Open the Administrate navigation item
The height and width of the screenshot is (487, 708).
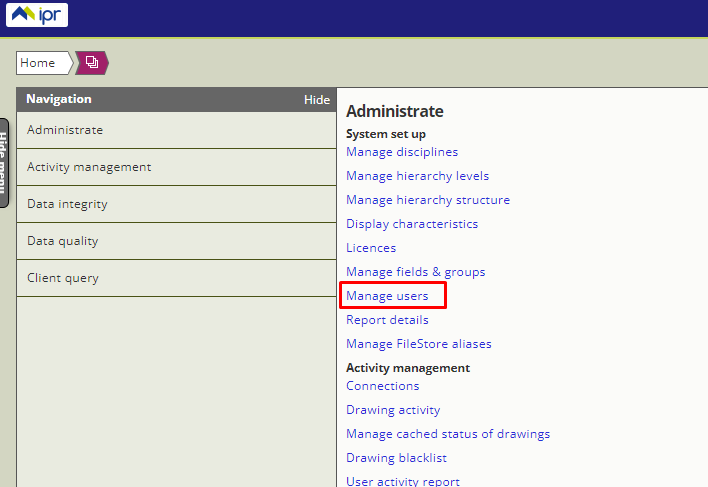65,130
